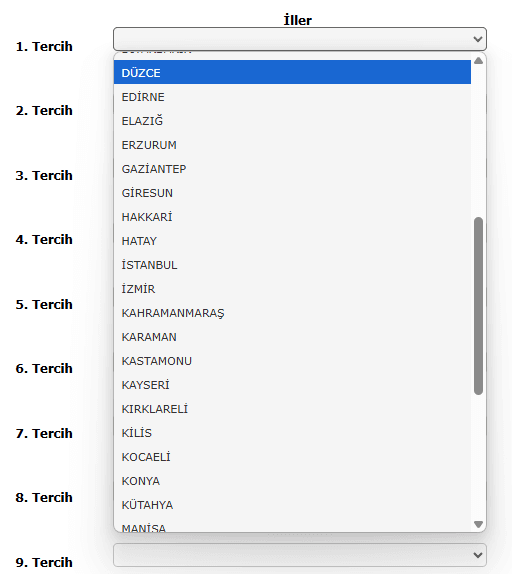Select İSTANBUL option
Image resolution: width=512 pixels, height=574 pixels.
(292, 265)
